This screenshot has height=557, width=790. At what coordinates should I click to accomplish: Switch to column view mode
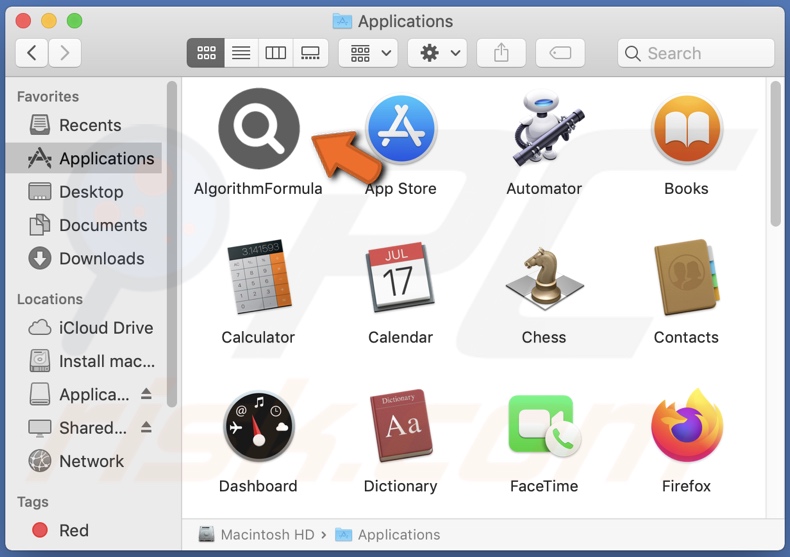[x=276, y=53]
